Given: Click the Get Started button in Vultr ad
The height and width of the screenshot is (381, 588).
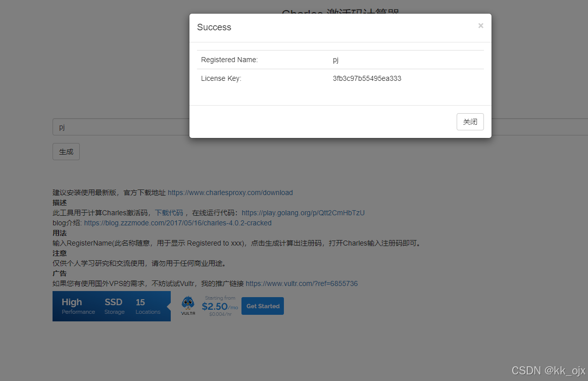Looking at the screenshot, I should 263,306.
